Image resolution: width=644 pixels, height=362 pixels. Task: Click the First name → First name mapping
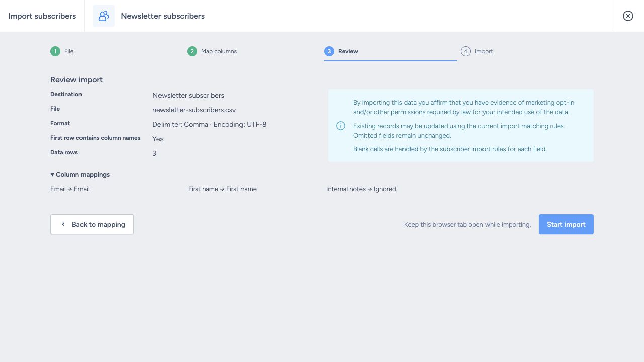tap(222, 189)
